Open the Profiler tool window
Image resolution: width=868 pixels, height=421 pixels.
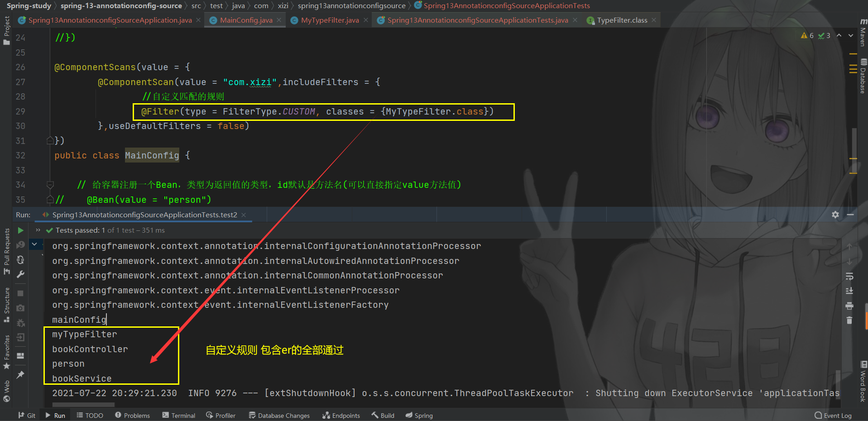[221, 415]
